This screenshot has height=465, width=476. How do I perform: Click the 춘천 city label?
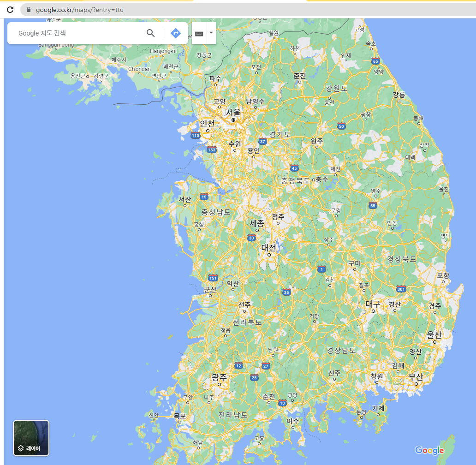(x=300, y=76)
